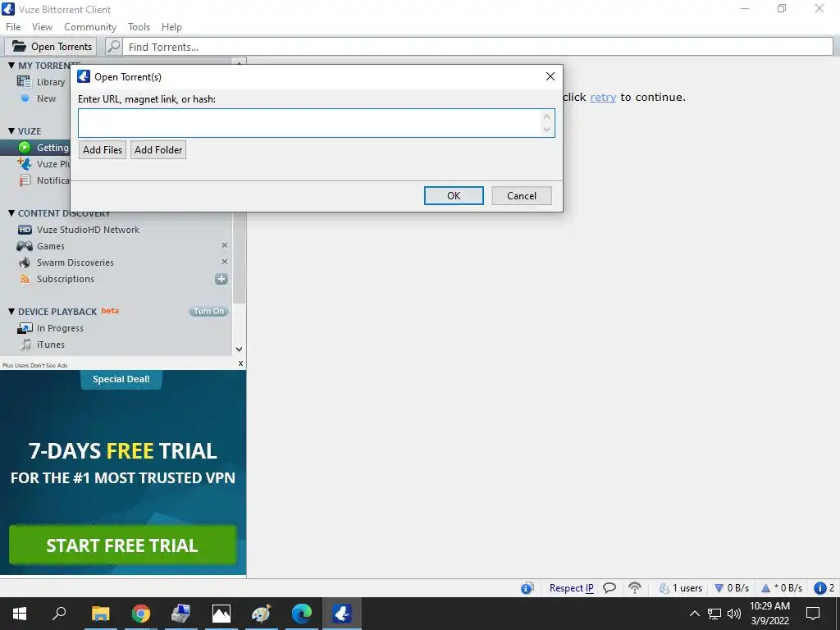Select the Vuze StudioHD Network HD icon
The image size is (840, 630).
[x=25, y=230]
